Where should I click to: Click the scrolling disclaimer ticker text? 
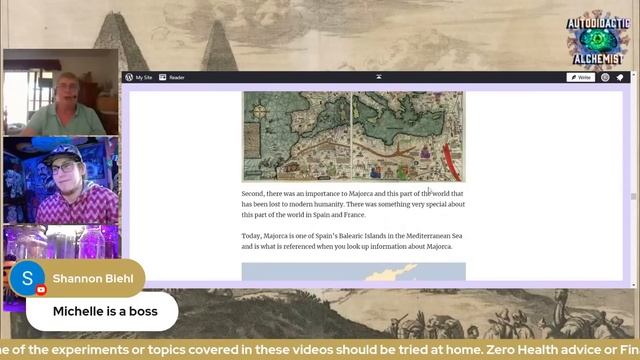(x=320, y=350)
